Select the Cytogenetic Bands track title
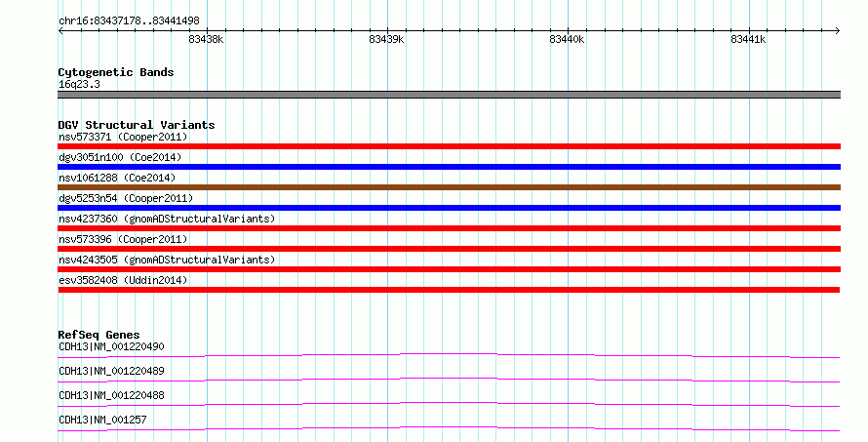The height and width of the screenshot is (442, 868). point(116,72)
